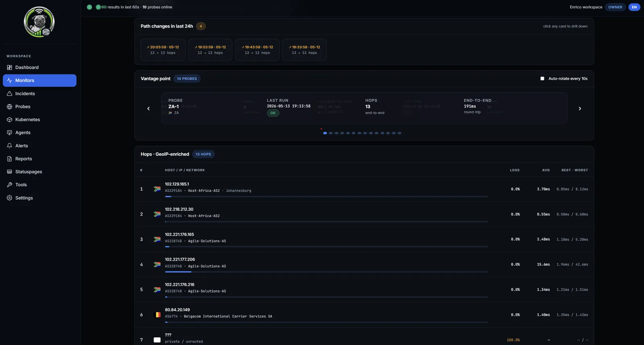Click the Reports document icon
This screenshot has height=345, width=644.
(9, 159)
